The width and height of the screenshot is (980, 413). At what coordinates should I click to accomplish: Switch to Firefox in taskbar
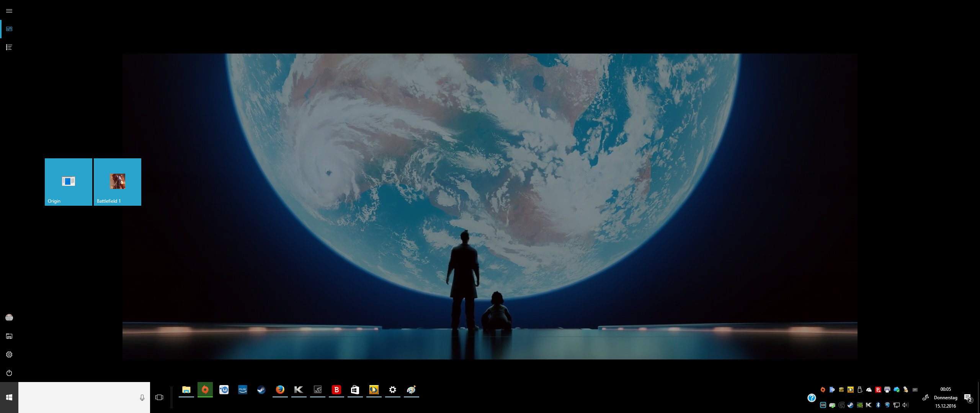tap(280, 390)
